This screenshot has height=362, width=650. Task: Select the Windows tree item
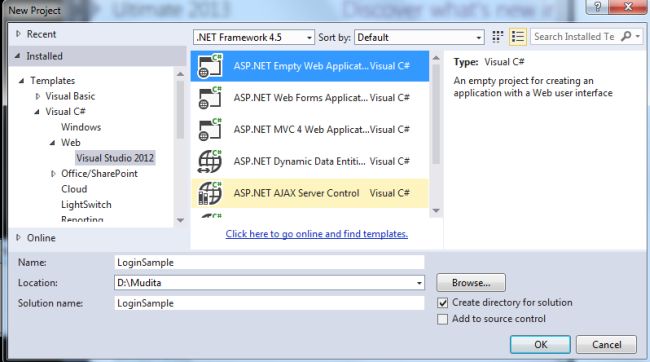click(x=81, y=127)
